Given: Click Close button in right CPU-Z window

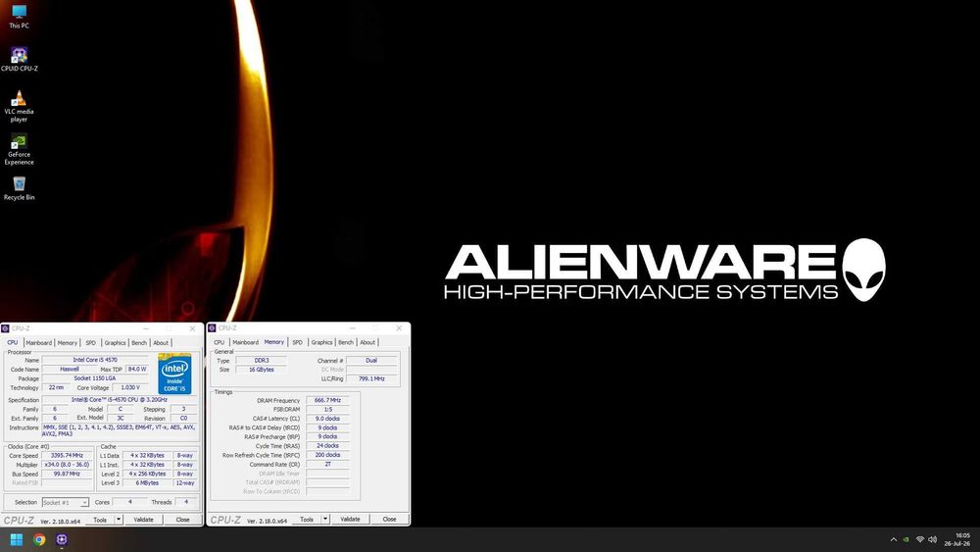Looking at the screenshot, I should point(389,519).
